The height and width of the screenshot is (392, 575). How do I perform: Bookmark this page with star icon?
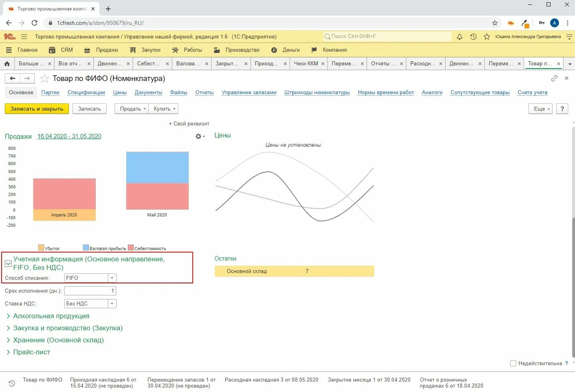(x=495, y=23)
